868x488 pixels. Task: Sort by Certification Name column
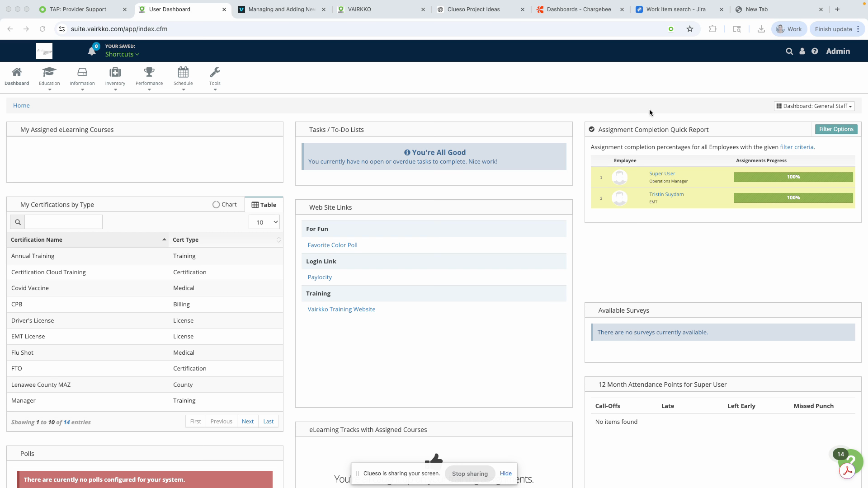(x=88, y=240)
